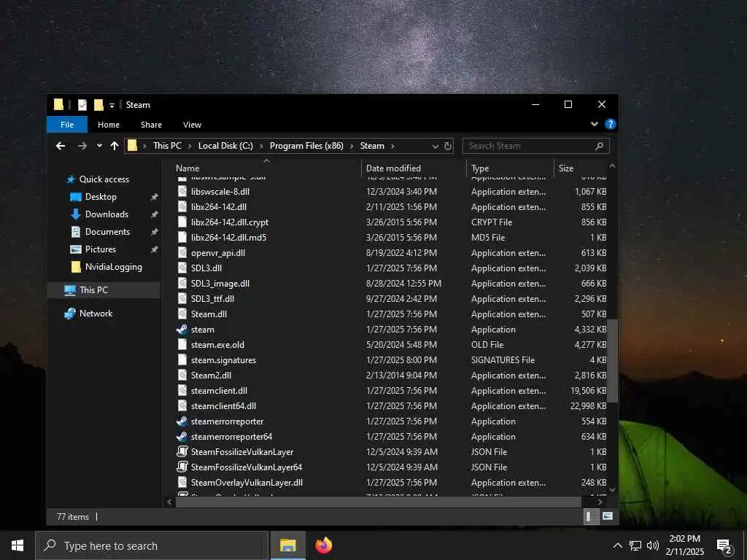This screenshot has height=560, width=747.
Task: Select the steamerrorreporter application icon
Action: [182, 421]
